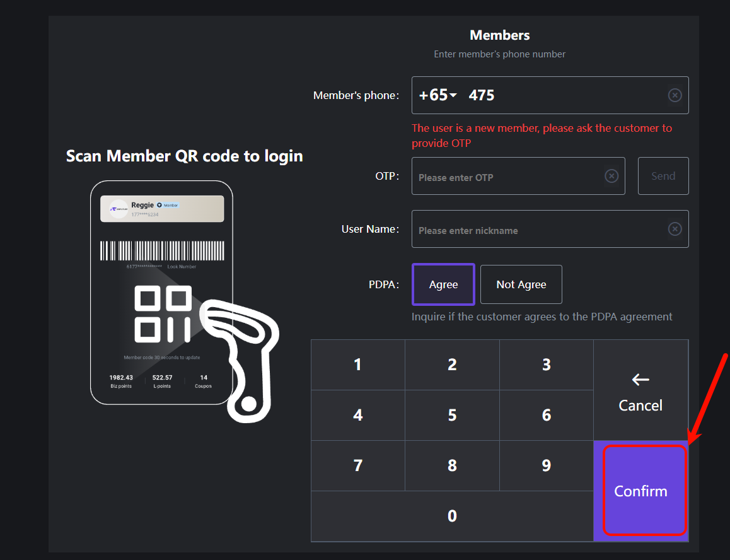This screenshot has width=730, height=560.
Task: Clear the member's phone number field
Action: (675, 95)
